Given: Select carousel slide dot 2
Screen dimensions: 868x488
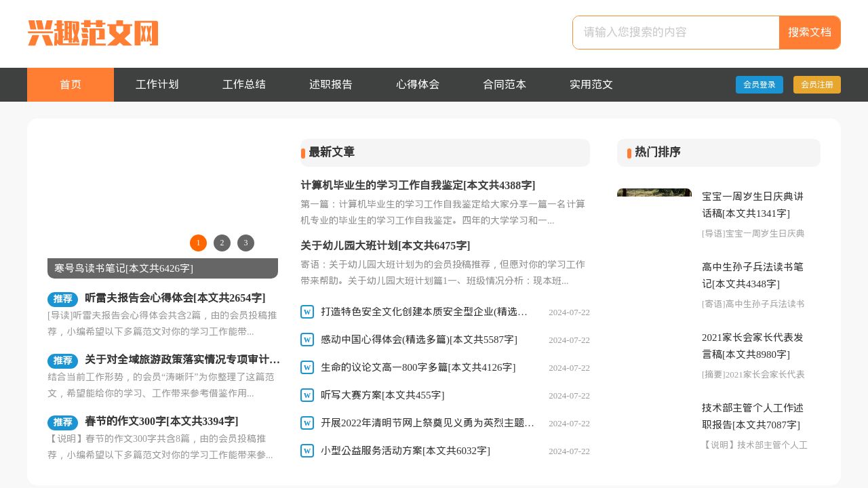Looking at the screenshot, I should click(x=222, y=243).
